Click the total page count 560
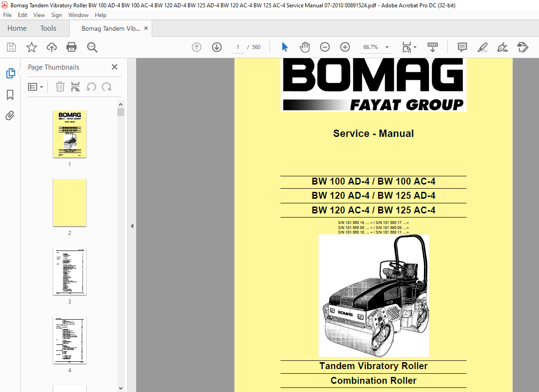This screenshot has height=392, width=539. pyautogui.click(x=256, y=47)
